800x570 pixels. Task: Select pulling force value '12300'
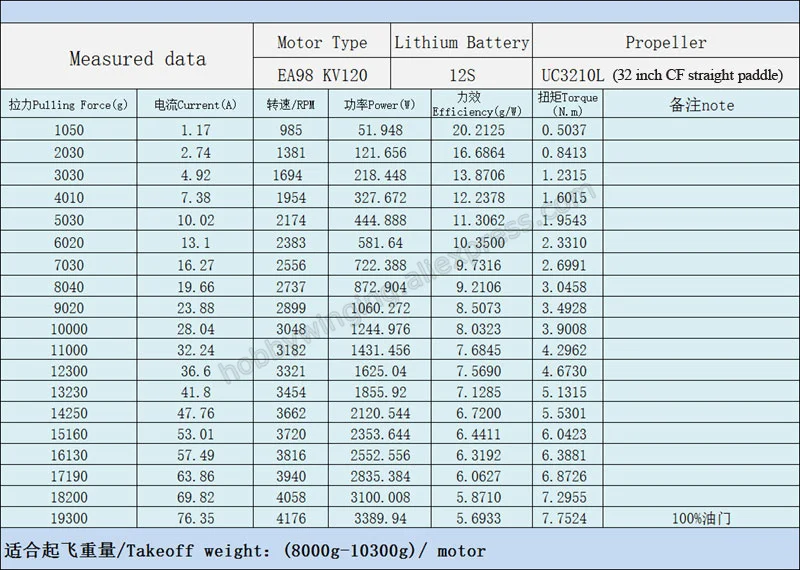[x=69, y=370]
